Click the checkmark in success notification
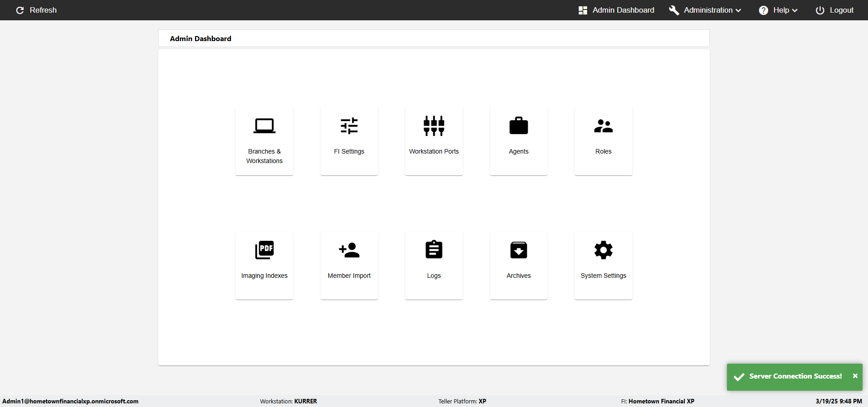868x407 pixels. pyautogui.click(x=739, y=377)
